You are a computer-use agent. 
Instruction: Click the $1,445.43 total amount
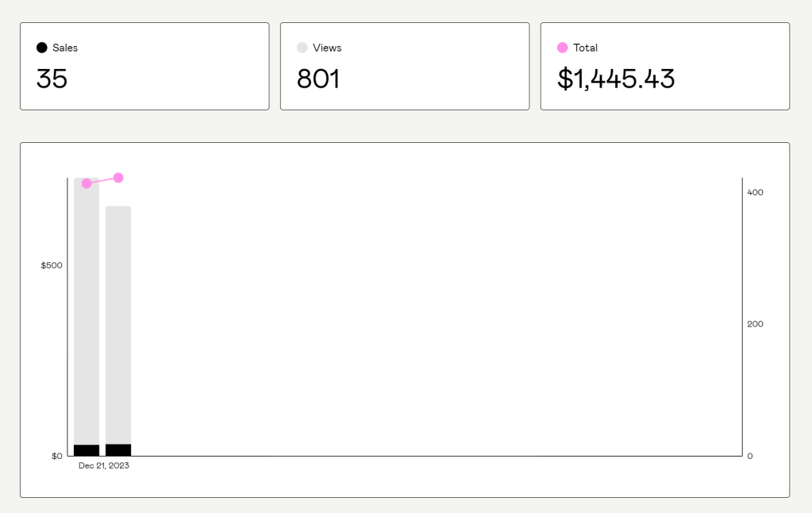point(616,79)
